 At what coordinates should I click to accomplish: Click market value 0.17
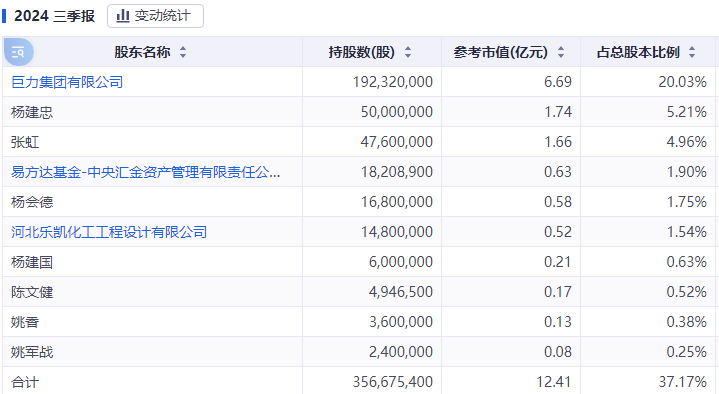click(x=558, y=292)
